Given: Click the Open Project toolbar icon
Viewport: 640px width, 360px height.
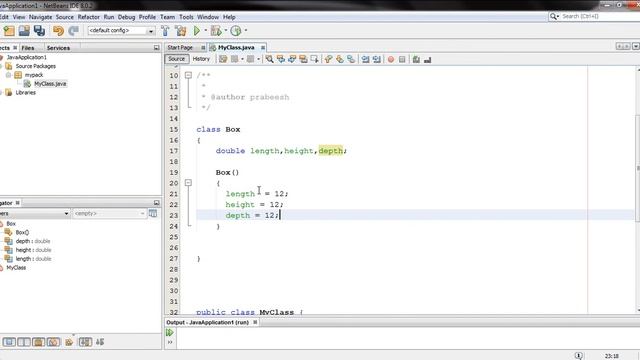Looking at the screenshot, I should tap(24, 31).
